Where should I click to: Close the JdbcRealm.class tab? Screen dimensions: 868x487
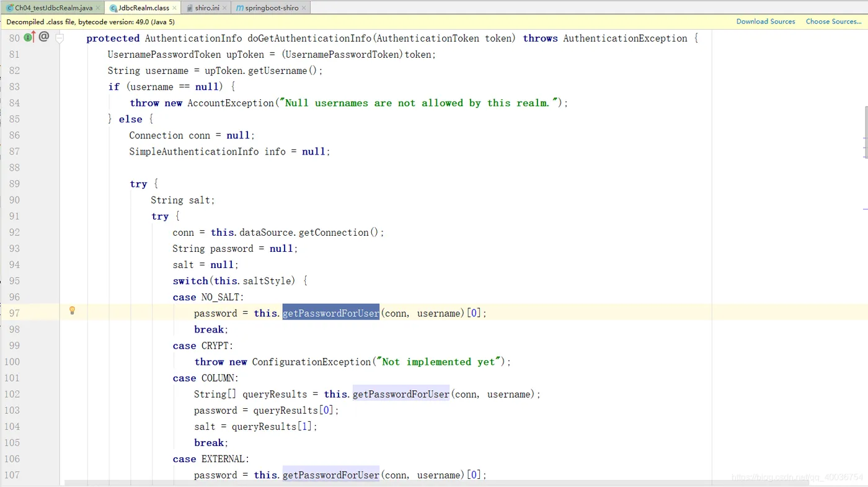pyautogui.click(x=175, y=8)
